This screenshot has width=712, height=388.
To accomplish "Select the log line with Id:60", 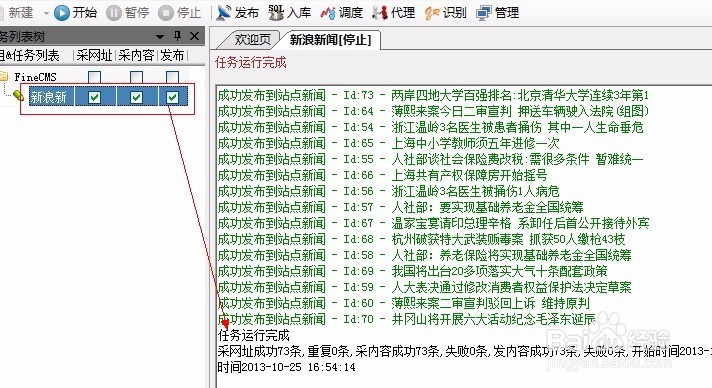I will (404, 303).
